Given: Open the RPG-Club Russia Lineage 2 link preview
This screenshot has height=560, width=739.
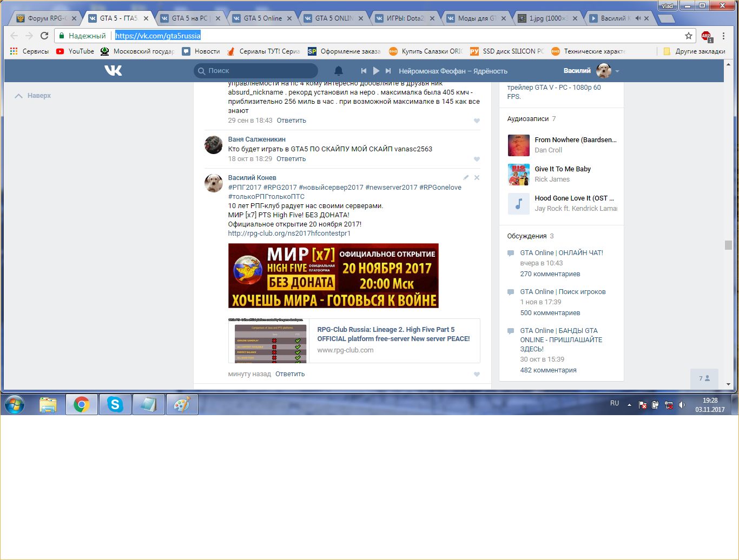Looking at the screenshot, I should tap(354, 341).
